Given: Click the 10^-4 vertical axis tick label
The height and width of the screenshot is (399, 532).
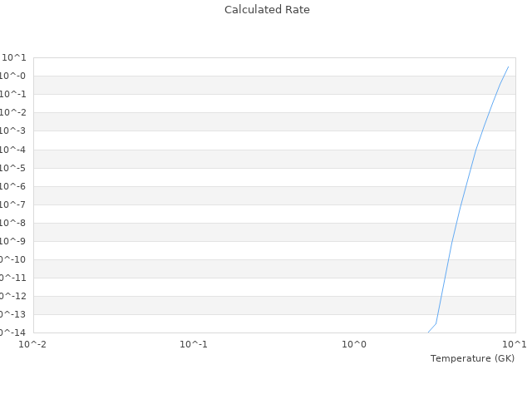Looking at the screenshot, I should coord(14,150).
